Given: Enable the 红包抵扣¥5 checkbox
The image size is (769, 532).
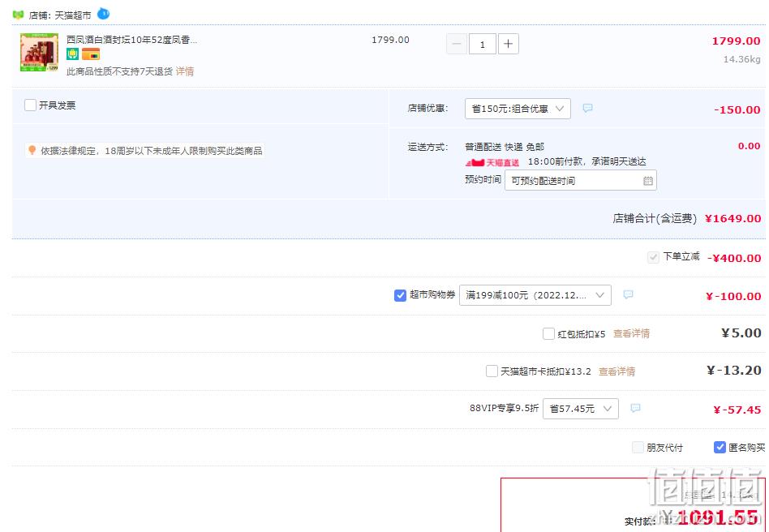Looking at the screenshot, I should click(549, 334).
